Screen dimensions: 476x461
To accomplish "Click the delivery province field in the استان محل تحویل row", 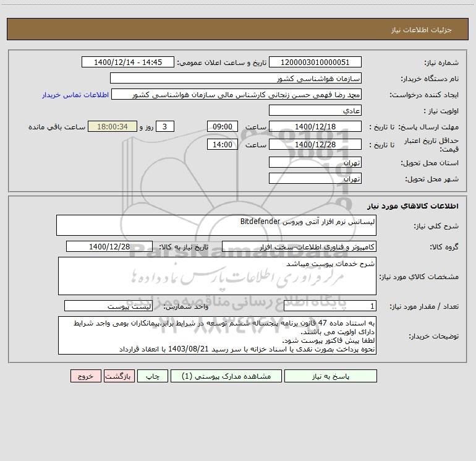I will click(315, 162).
